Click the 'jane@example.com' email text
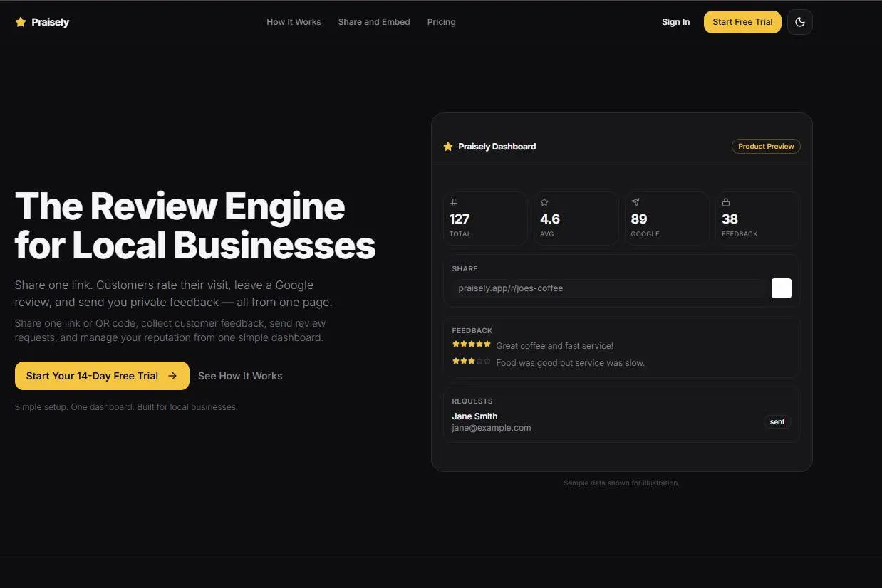This screenshot has height=588, width=882. point(492,428)
